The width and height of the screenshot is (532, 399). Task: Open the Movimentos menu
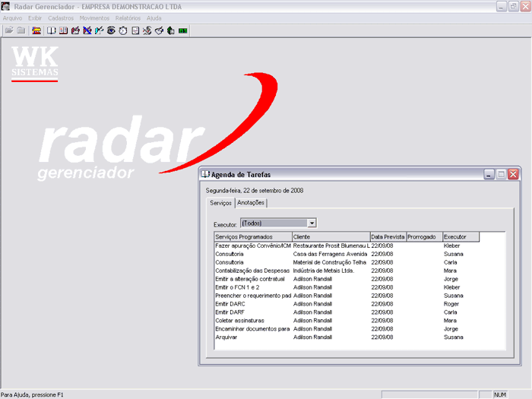(x=94, y=17)
